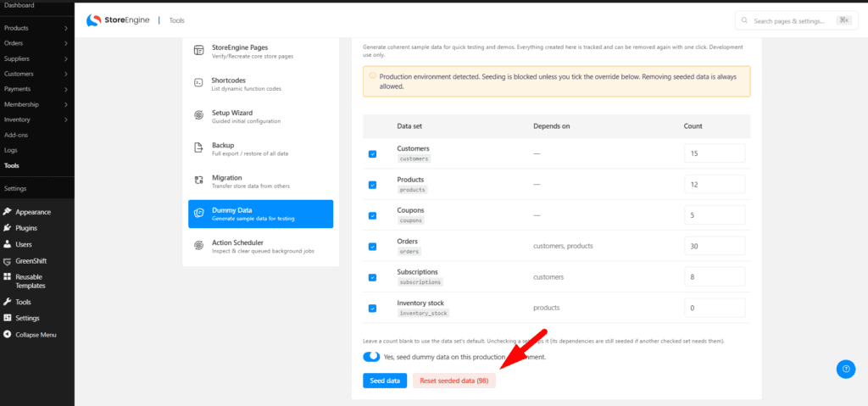Expand the Orders submenu chevron
Viewport: 868px width, 406px height.
click(x=66, y=43)
